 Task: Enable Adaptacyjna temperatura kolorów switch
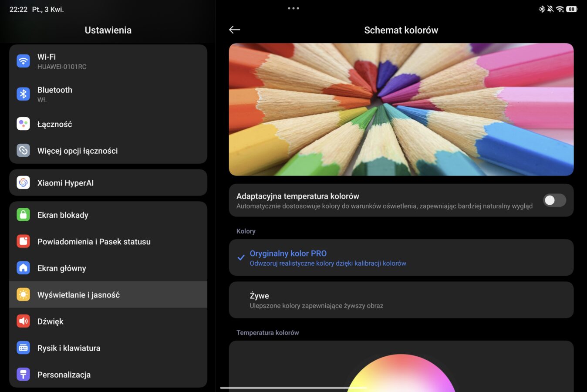[554, 200]
